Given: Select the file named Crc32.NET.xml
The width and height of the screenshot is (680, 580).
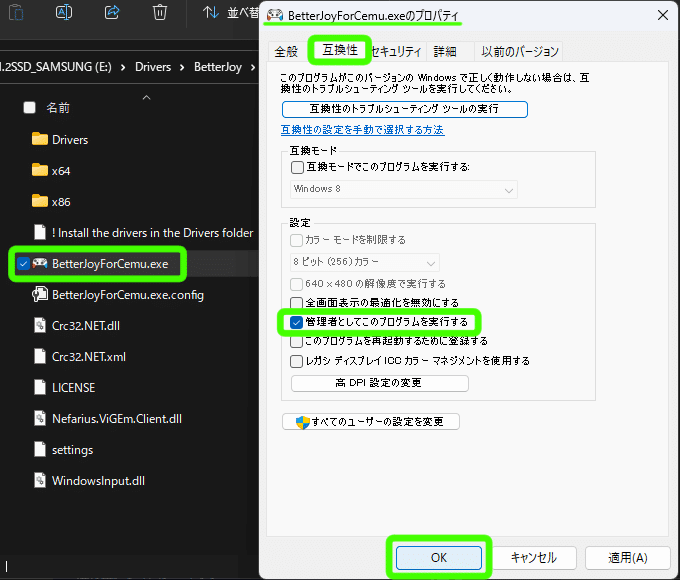Looking at the screenshot, I should (89, 357).
